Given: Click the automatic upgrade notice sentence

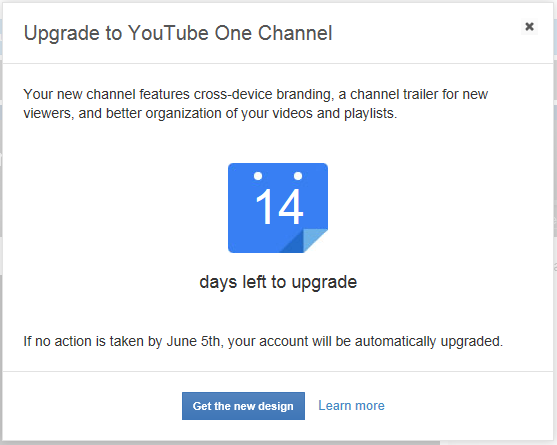Looking at the screenshot, I should click(263, 341).
